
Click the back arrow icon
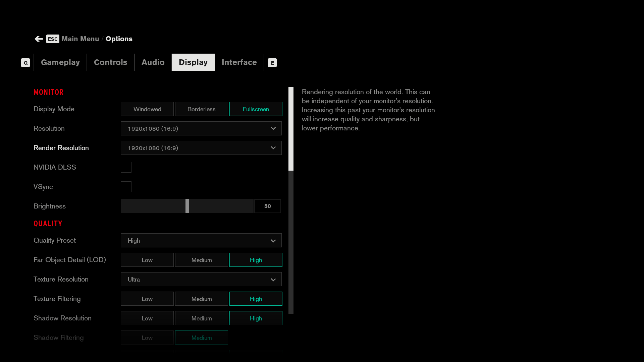coord(39,39)
